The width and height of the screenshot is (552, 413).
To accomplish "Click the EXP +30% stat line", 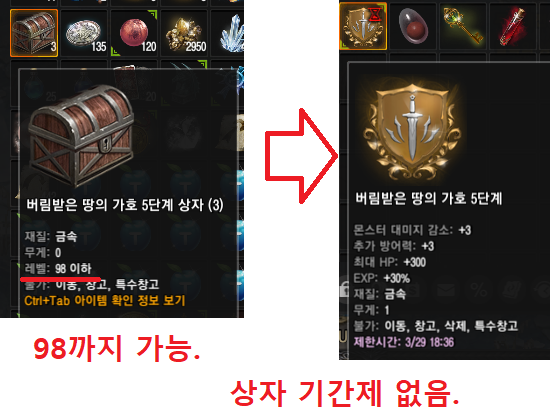I will click(382, 278).
